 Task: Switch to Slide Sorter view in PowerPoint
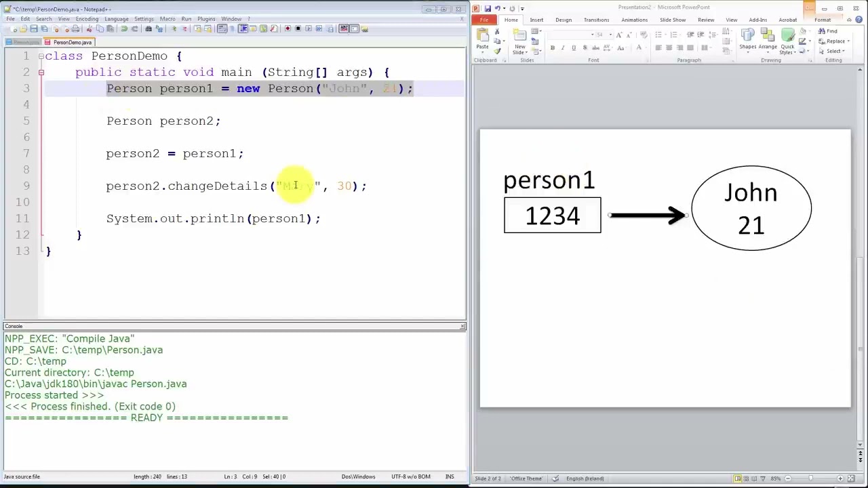746,479
